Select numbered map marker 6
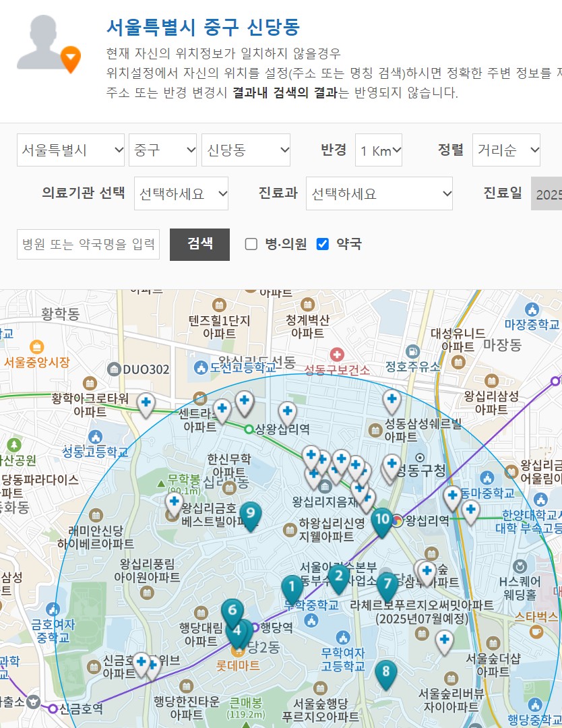The height and width of the screenshot is (728, 562). click(232, 612)
